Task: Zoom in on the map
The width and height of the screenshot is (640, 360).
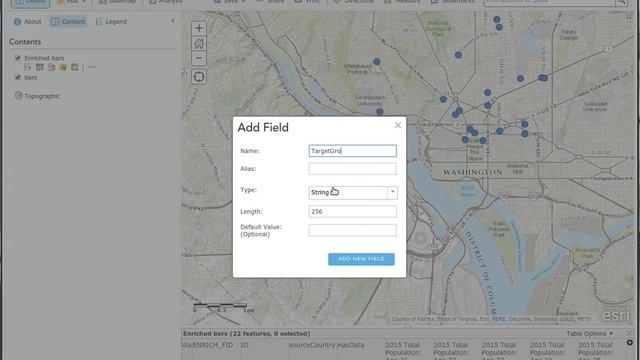Action: [x=199, y=28]
